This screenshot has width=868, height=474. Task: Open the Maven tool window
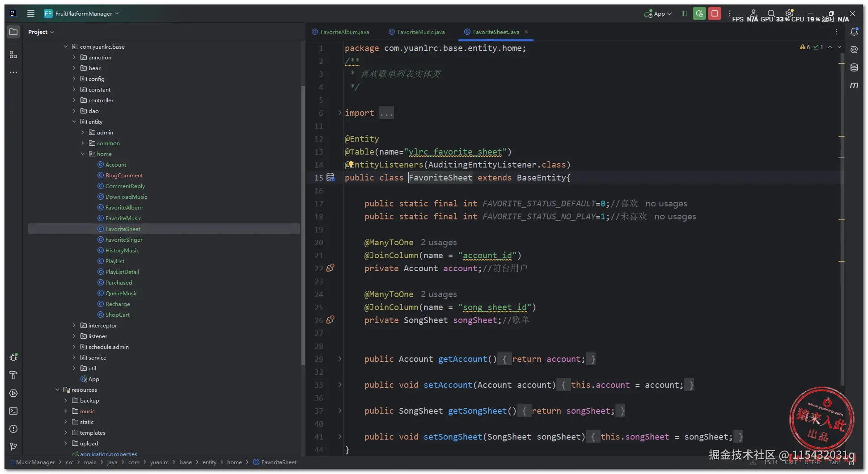[854, 85]
